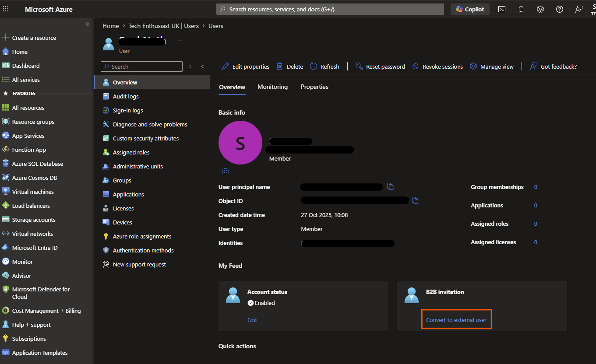The image size is (596, 364).
Task: Delete this user
Action: [x=290, y=66]
